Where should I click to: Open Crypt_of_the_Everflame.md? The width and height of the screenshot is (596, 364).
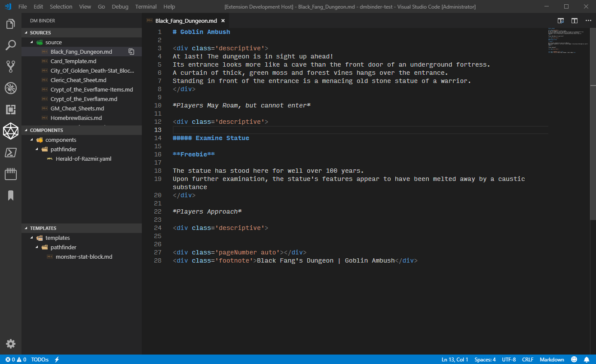coord(82,99)
